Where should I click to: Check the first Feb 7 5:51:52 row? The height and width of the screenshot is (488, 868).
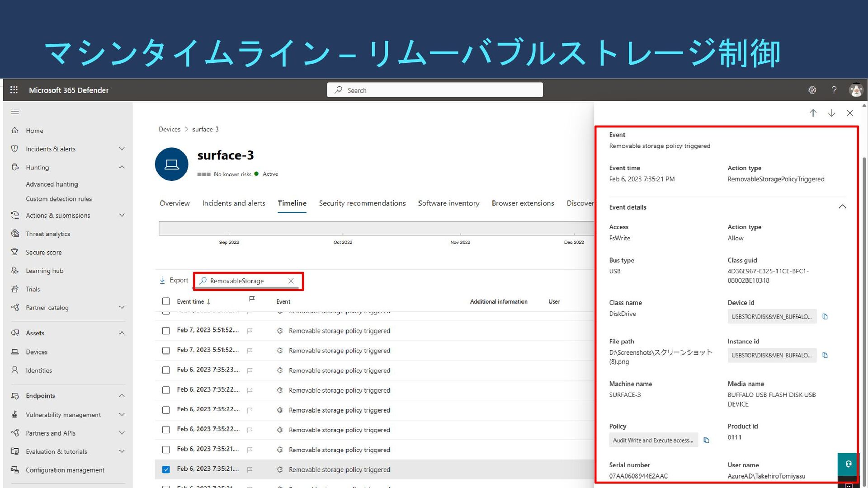(166, 331)
